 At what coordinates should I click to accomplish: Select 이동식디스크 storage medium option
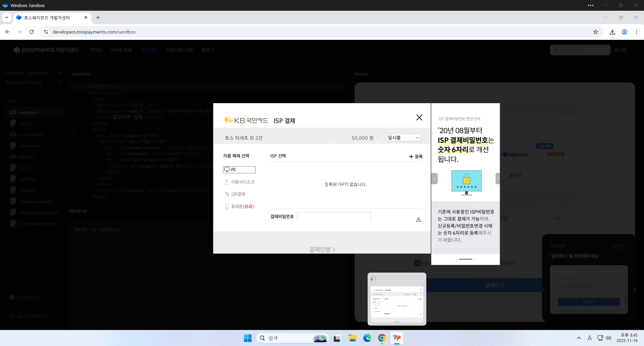tap(239, 182)
